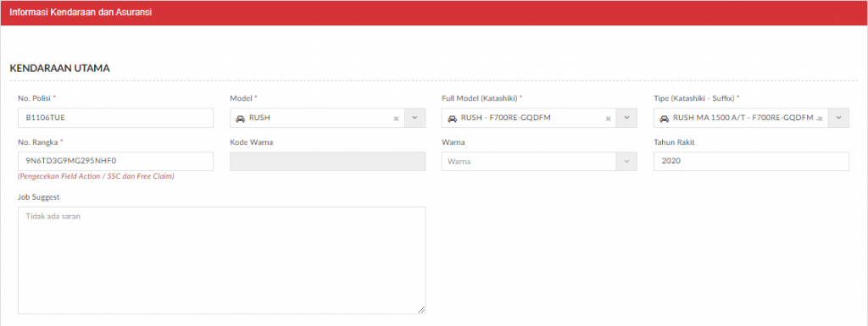Click the RUSH MA 1500 A/T value
868x326 pixels.
pos(744,118)
